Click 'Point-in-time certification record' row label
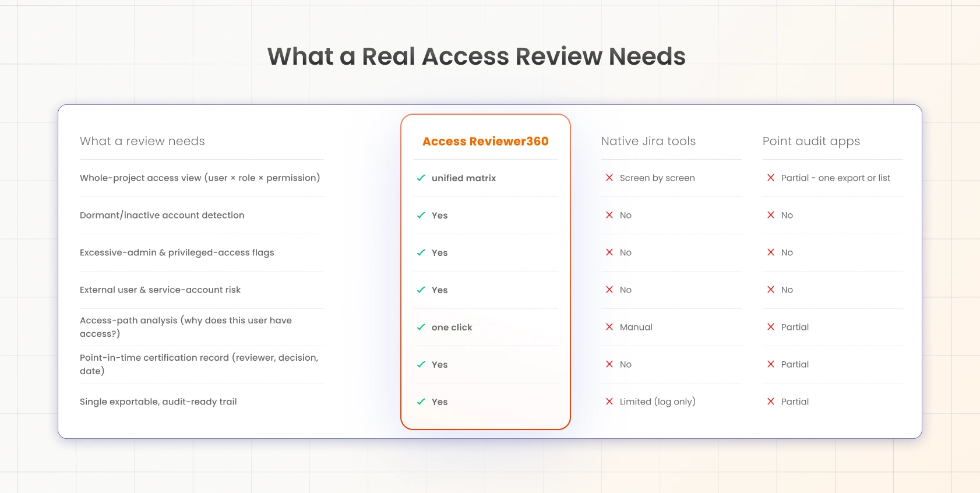 pyautogui.click(x=199, y=364)
